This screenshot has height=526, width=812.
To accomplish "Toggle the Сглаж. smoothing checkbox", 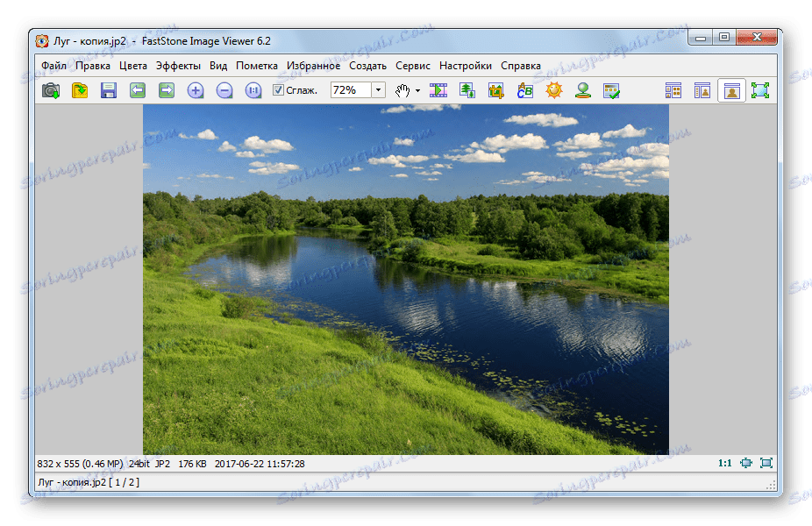I will (279, 90).
